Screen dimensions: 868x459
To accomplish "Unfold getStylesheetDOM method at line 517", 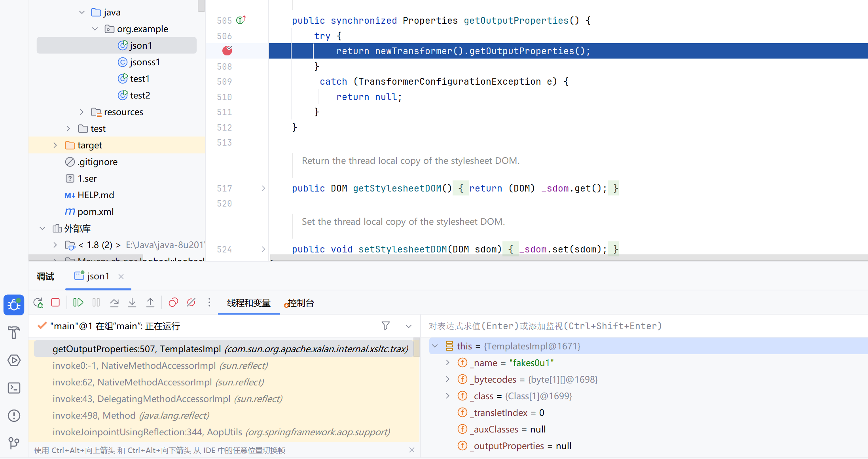I will (x=263, y=188).
